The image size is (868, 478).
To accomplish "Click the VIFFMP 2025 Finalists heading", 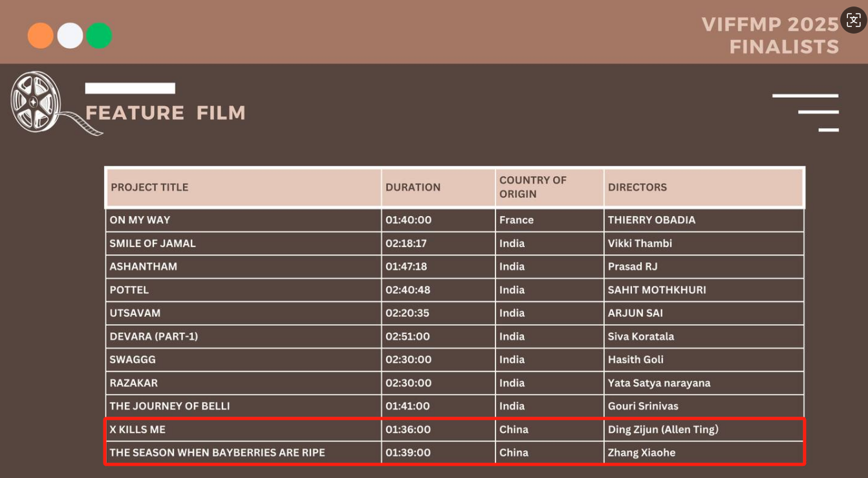I will click(x=770, y=36).
